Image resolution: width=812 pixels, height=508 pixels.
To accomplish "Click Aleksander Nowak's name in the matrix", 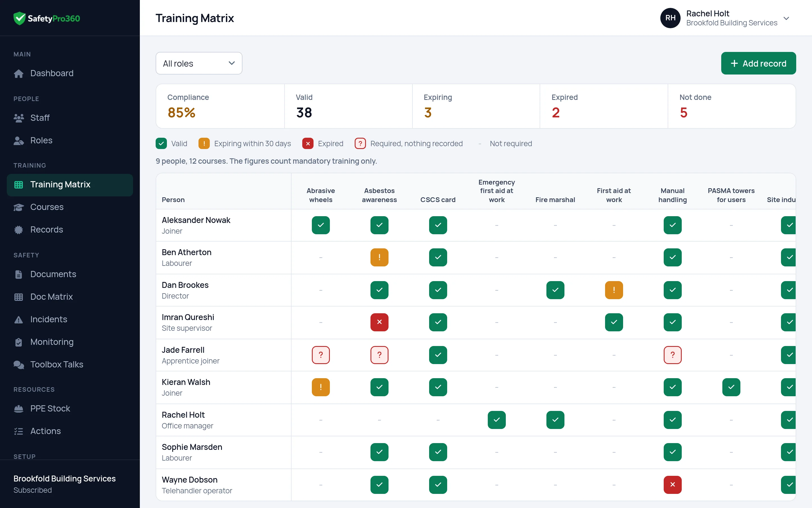I will 196,220.
